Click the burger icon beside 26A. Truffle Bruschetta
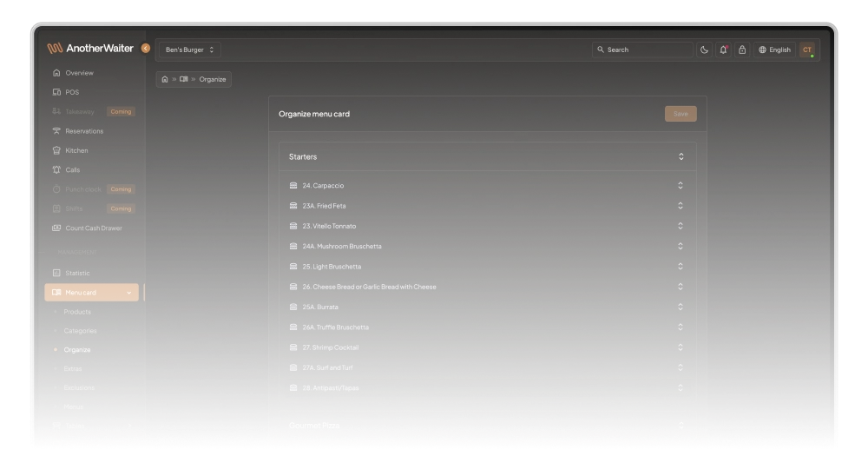The width and height of the screenshot is (868, 463). tap(293, 327)
